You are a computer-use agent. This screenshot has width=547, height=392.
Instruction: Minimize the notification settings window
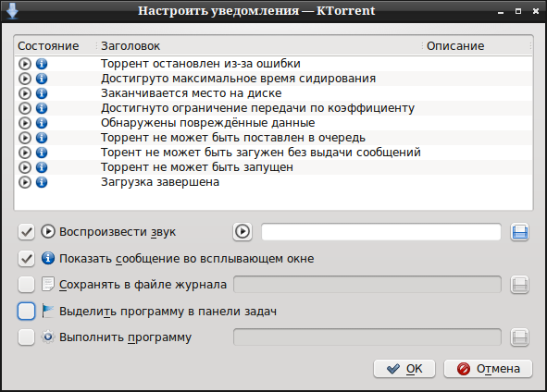tap(501, 12)
